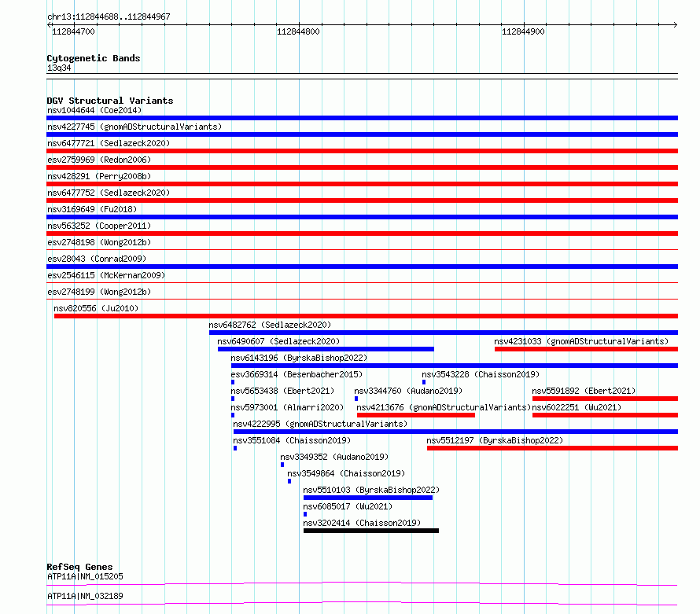This screenshot has height=614, width=700.
Task: Click the 112844800 ruler position
Action: tap(298, 31)
